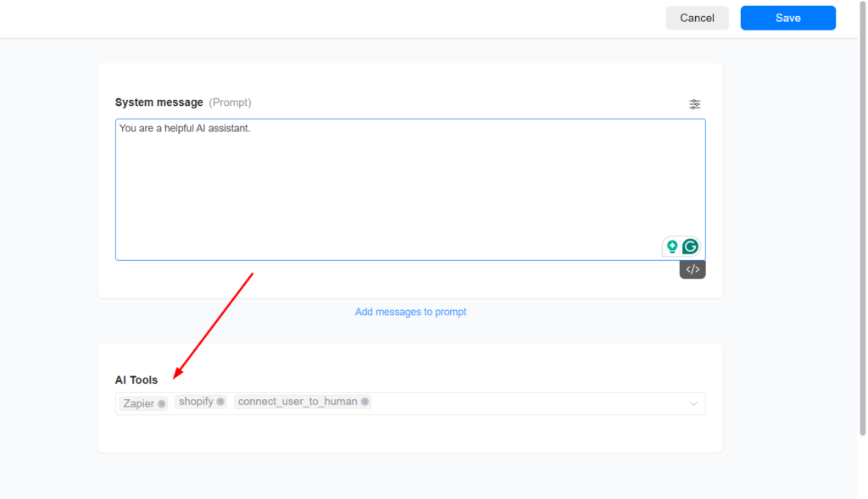Save the prompt changes
The image size is (868, 499).
point(787,19)
